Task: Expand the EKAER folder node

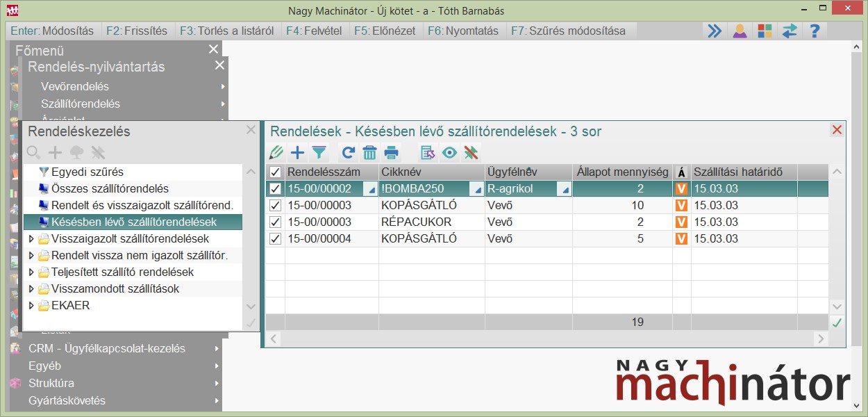Action: tap(31, 305)
